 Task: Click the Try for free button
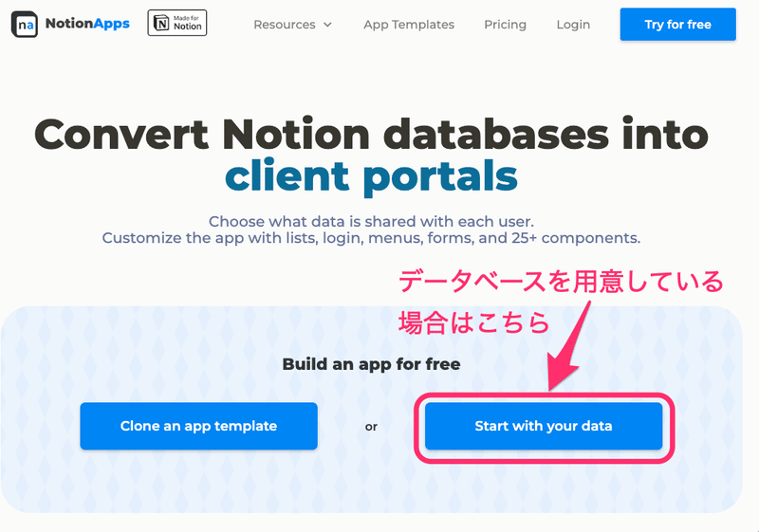pos(677,25)
